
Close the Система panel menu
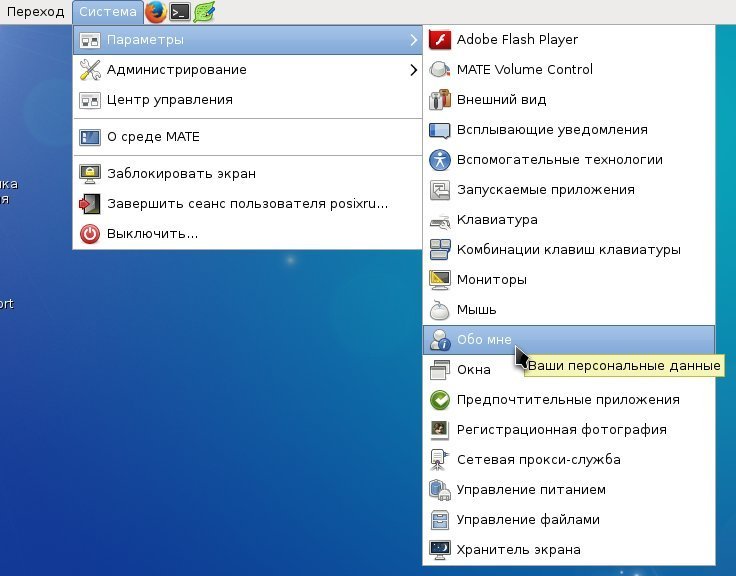coord(107,12)
